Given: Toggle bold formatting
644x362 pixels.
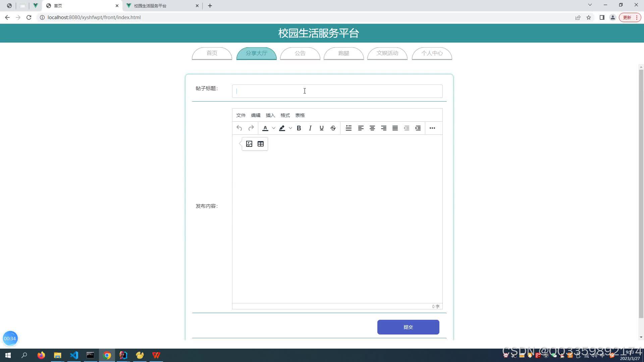Looking at the screenshot, I should click(x=299, y=128).
